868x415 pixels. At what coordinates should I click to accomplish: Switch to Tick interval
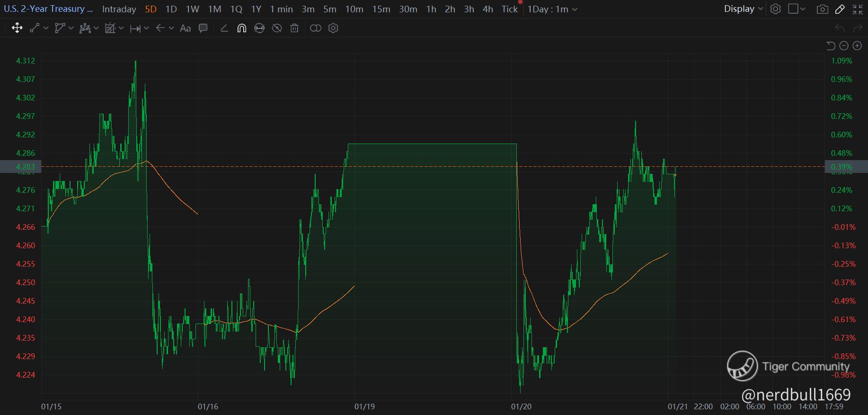pyautogui.click(x=510, y=9)
